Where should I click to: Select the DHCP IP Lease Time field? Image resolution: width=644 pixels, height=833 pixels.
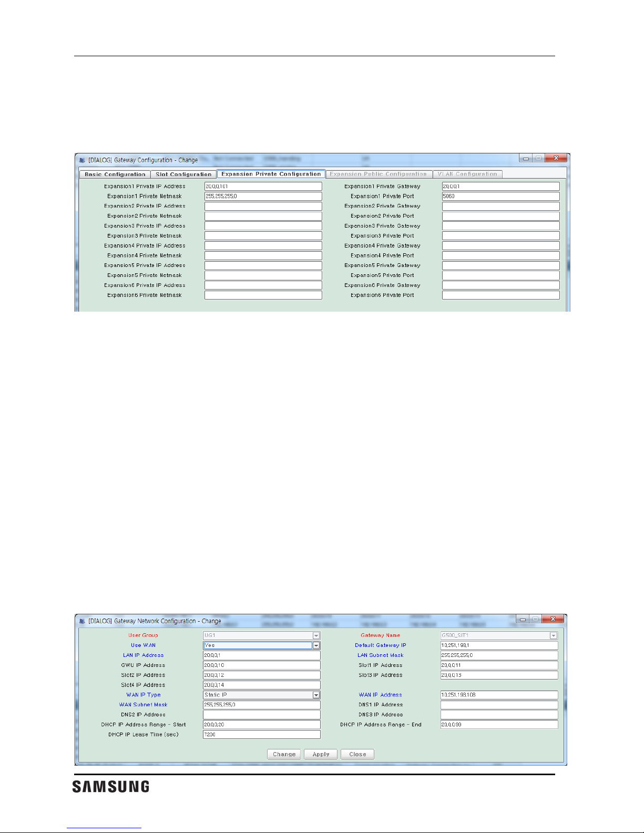tap(262, 735)
